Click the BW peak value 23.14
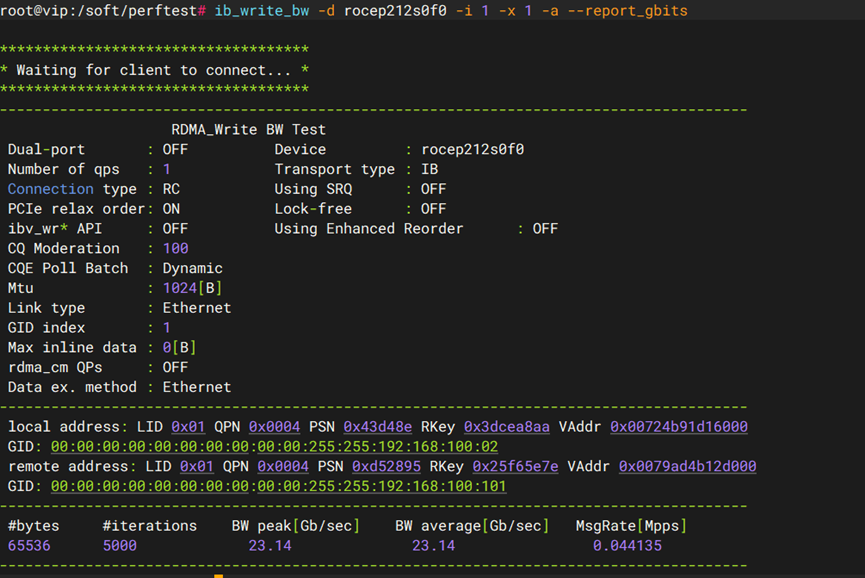Viewport: 865px width, 578px height. 269,546
